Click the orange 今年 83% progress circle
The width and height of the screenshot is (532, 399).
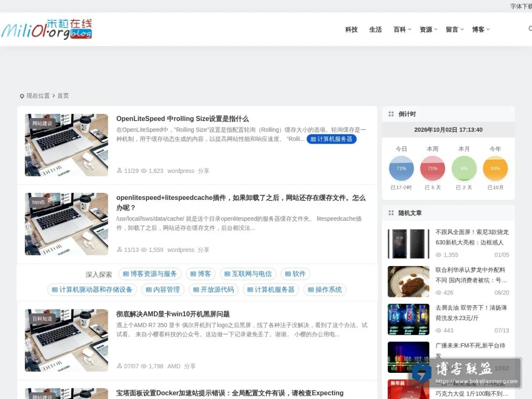[495, 168]
